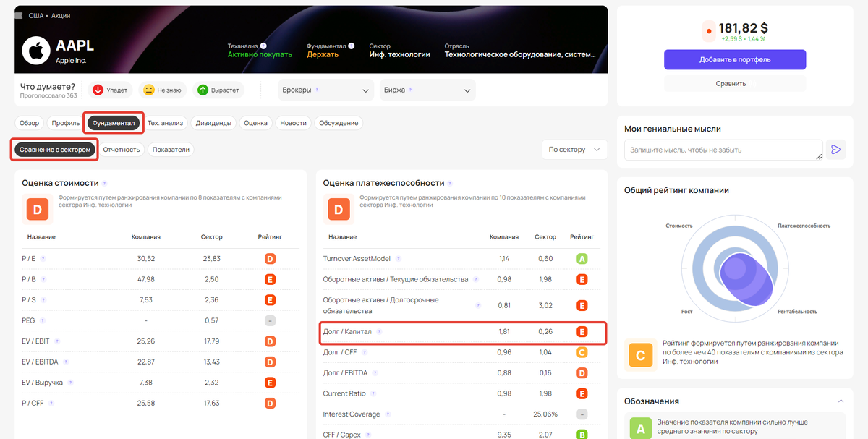
Task: Switch to the Отчетность subtab
Action: tap(122, 150)
